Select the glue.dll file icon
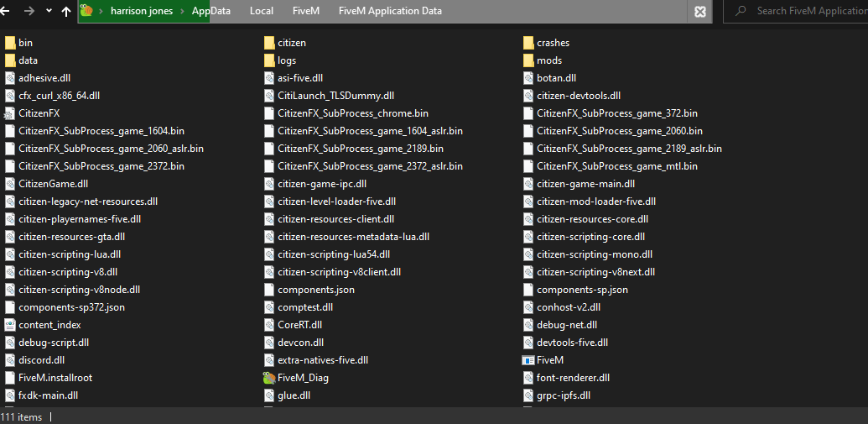 click(x=269, y=395)
